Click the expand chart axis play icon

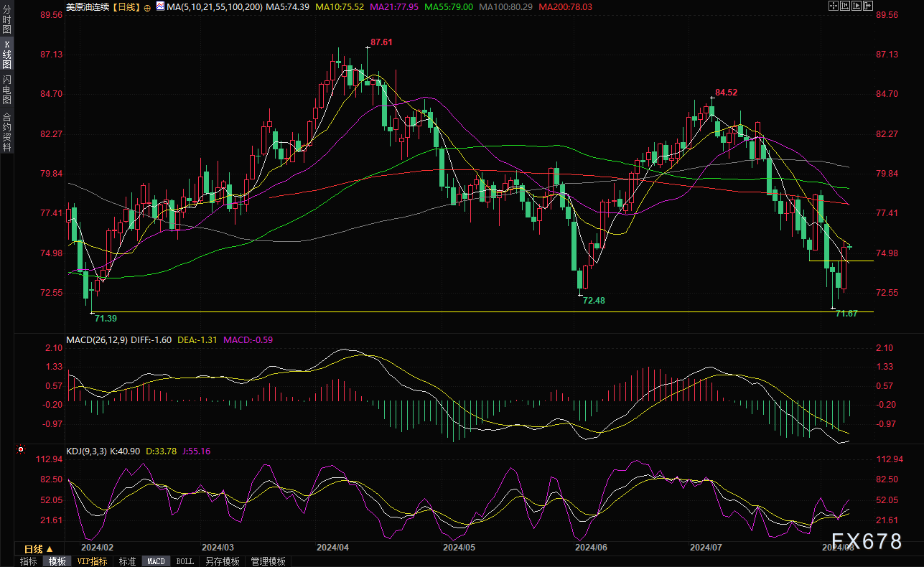(858, 6)
